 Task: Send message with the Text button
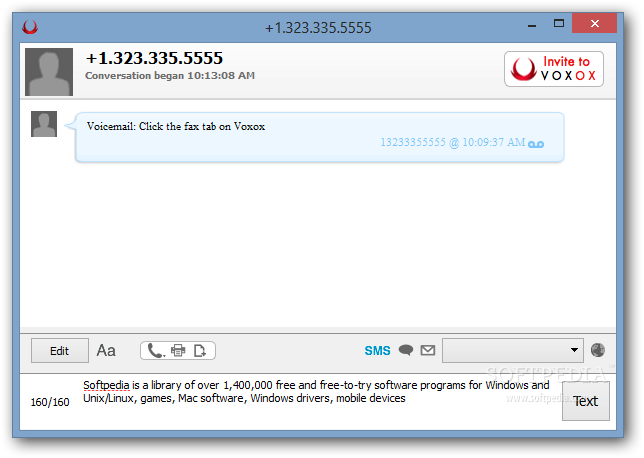585,401
